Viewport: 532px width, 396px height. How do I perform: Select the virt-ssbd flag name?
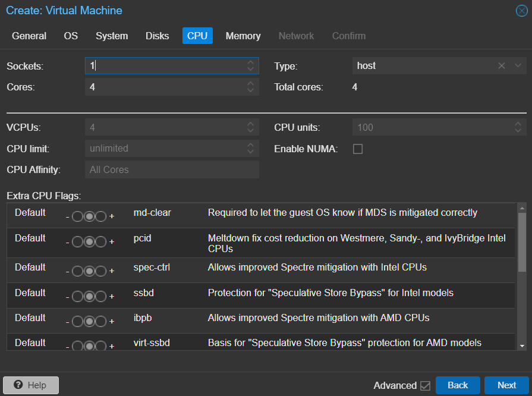click(x=152, y=342)
